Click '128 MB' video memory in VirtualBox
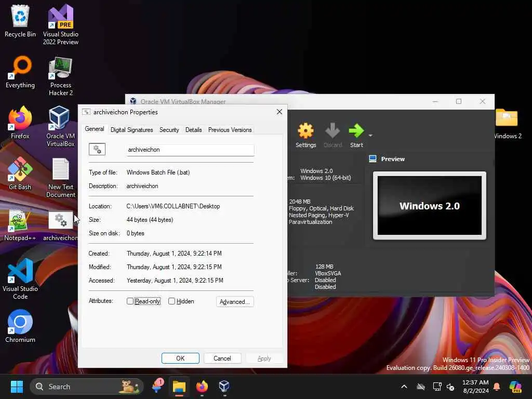532x399 pixels. pyautogui.click(x=324, y=267)
